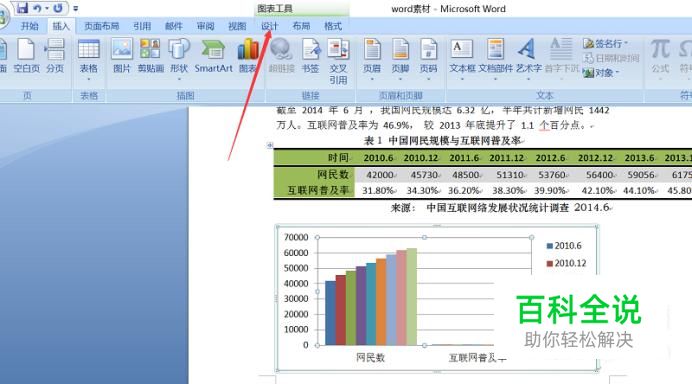Open the 表格 insert table button

(x=89, y=55)
